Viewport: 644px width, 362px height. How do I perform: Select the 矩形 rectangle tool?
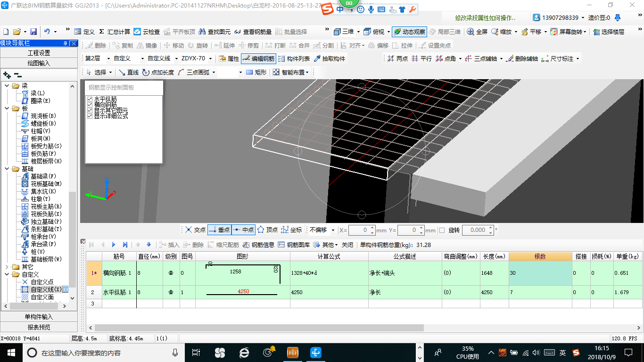pos(256,72)
